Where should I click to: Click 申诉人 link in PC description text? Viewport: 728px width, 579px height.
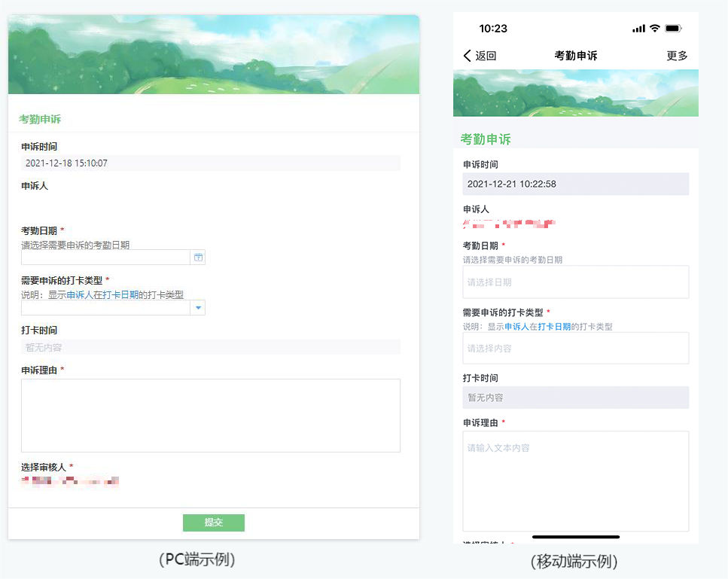click(80, 295)
